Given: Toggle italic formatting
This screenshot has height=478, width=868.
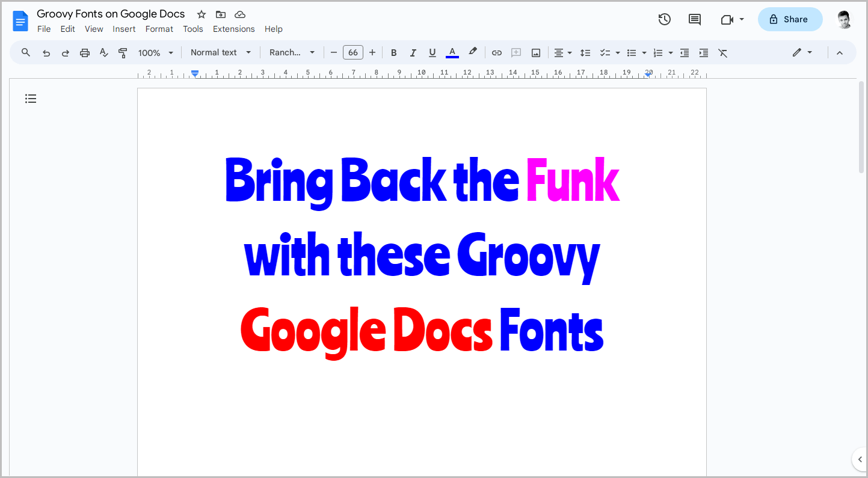Looking at the screenshot, I should pyautogui.click(x=413, y=52).
